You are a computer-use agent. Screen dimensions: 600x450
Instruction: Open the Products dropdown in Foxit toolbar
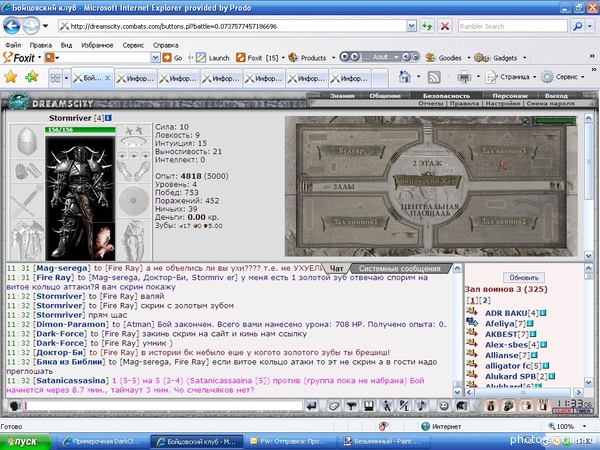click(x=333, y=58)
